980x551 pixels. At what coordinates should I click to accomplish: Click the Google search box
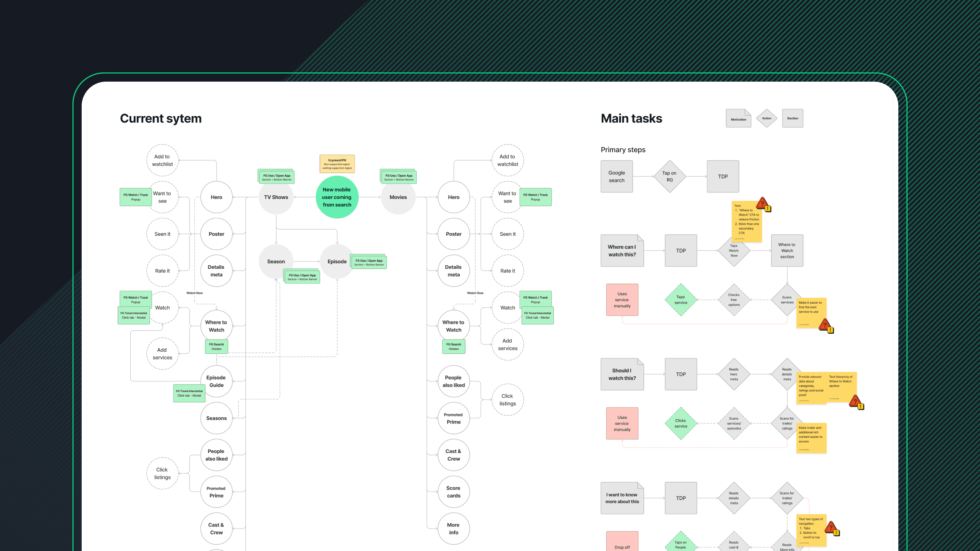(x=616, y=177)
